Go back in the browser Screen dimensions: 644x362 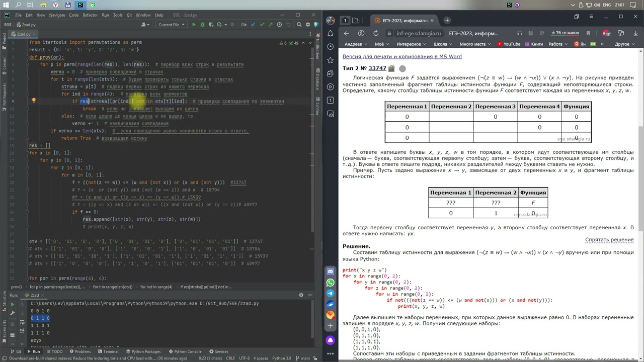click(x=346, y=33)
